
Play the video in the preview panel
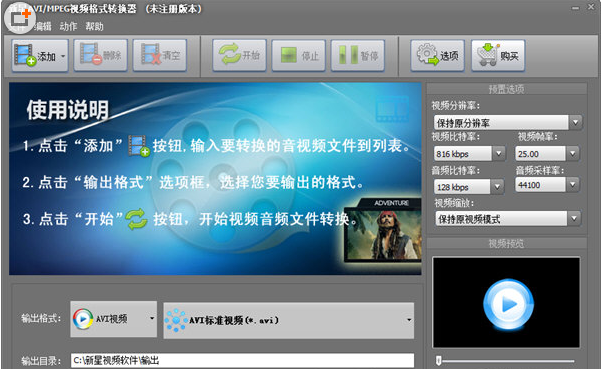coord(507,304)
